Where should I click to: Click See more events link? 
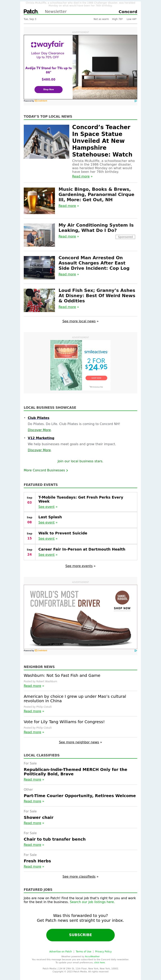coord(80,566)
